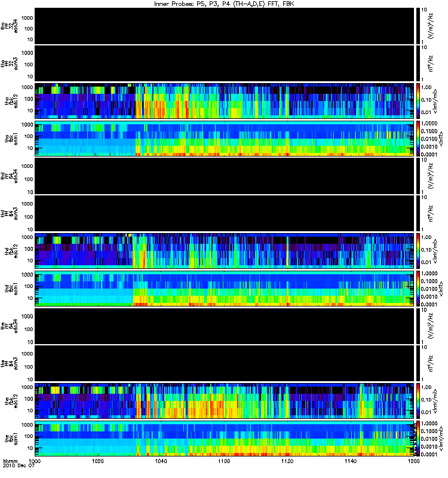Image resolution: width=448 pixels, height=478 pixels.
Task: Click the 1040 time tick label
Action: (x=161, y=461)
